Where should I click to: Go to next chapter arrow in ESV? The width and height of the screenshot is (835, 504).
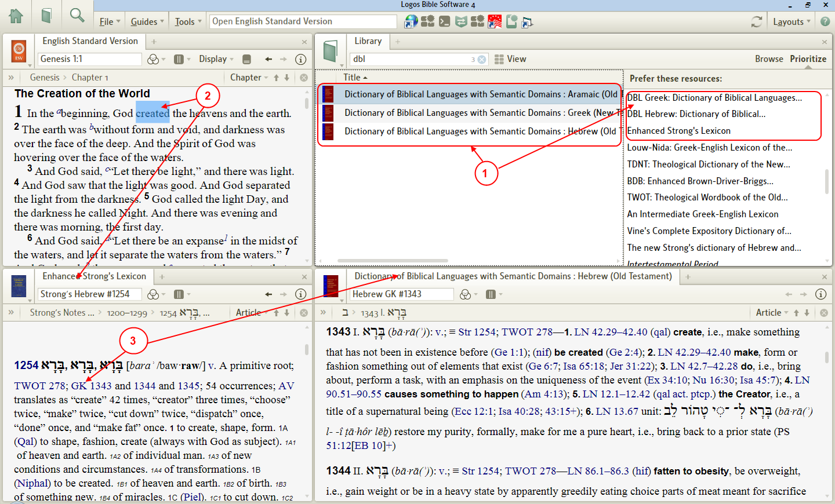point(286,78)
